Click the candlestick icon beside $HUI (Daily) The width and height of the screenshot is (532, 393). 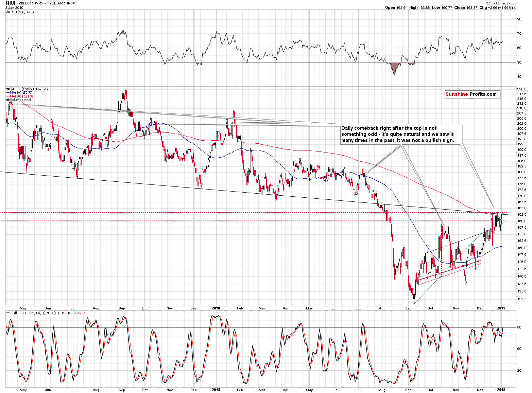coord(8,89)
